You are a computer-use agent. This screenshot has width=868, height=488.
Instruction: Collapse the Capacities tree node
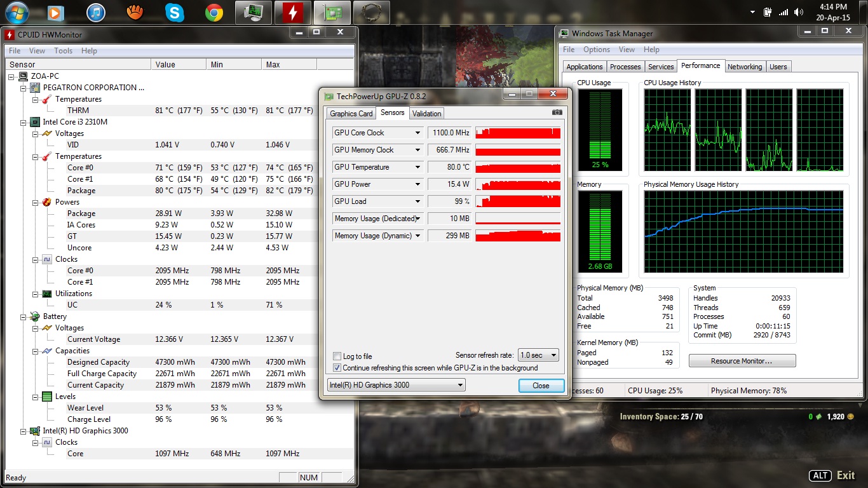click(36, 351)
